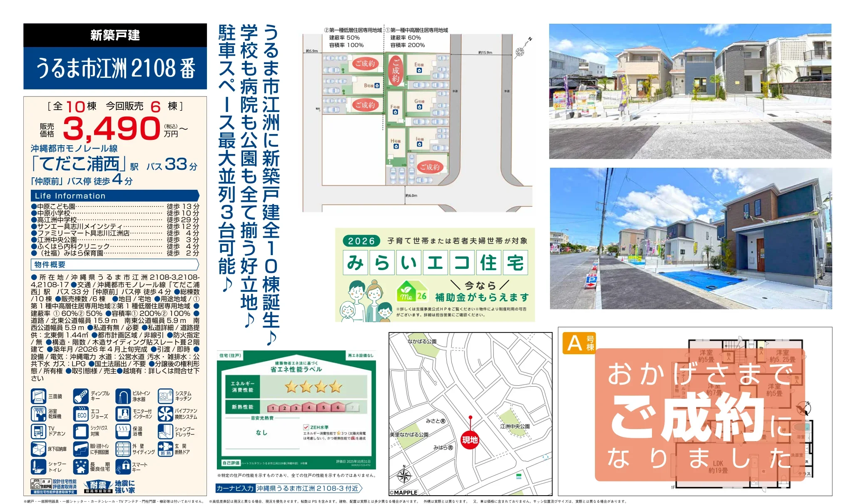Click insulation grade 6 house marker
The width and height of the screenshot is (856, 504).
338,407
